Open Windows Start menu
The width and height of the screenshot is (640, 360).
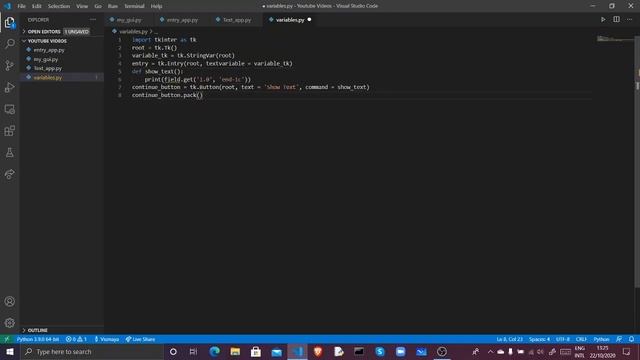pyautogui.click(x=10, y=351)
